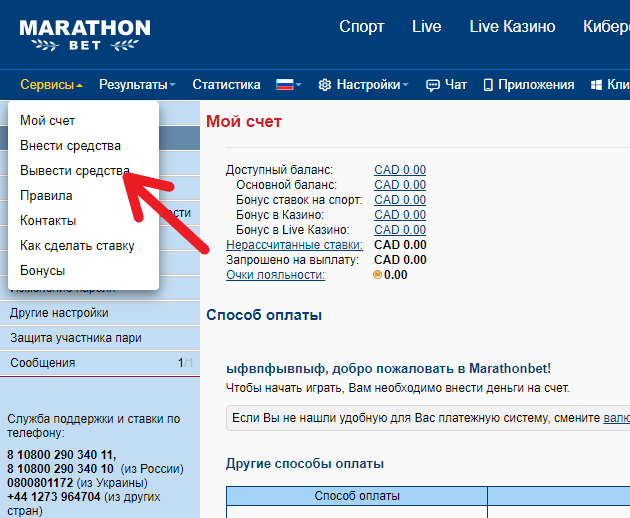Click the mobile phone Приложения icon
The width and height of the screenshot is (630, 518).
(x=488, y=85)
